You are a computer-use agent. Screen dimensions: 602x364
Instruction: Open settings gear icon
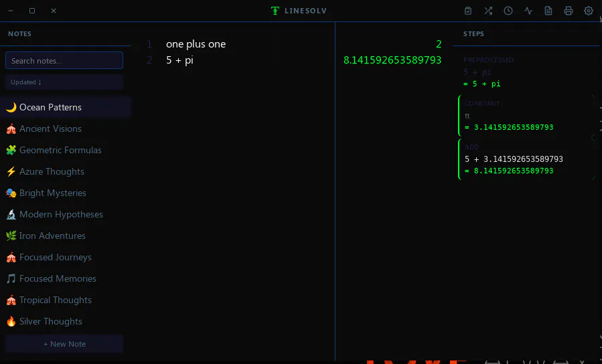589,11
